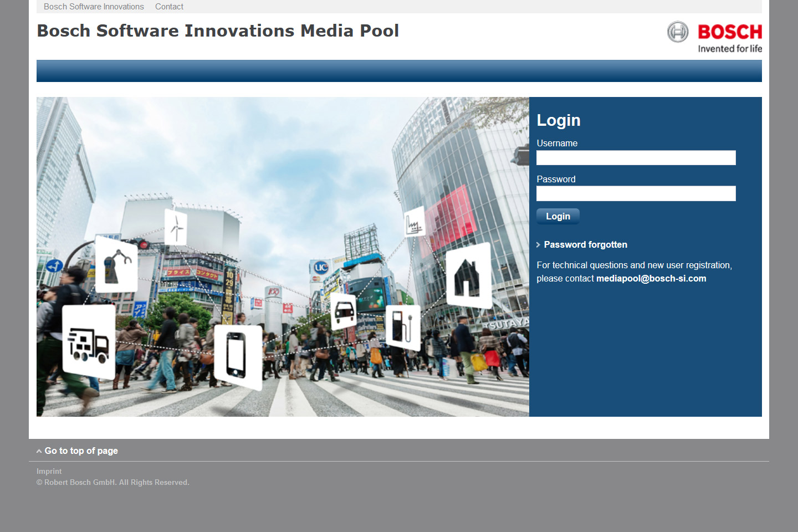Viewport: 798px width, 532px height.
Task: Open the Imprint footer link
Action: coord(49,471)
